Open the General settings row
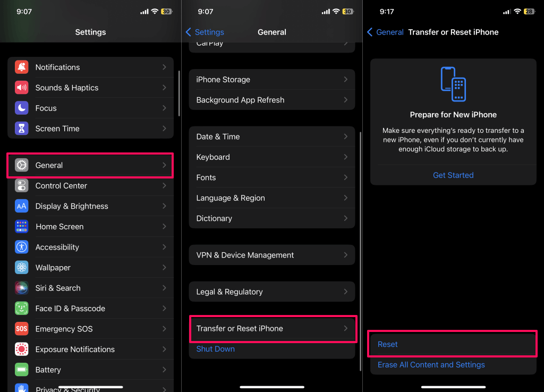 point(90,165)
